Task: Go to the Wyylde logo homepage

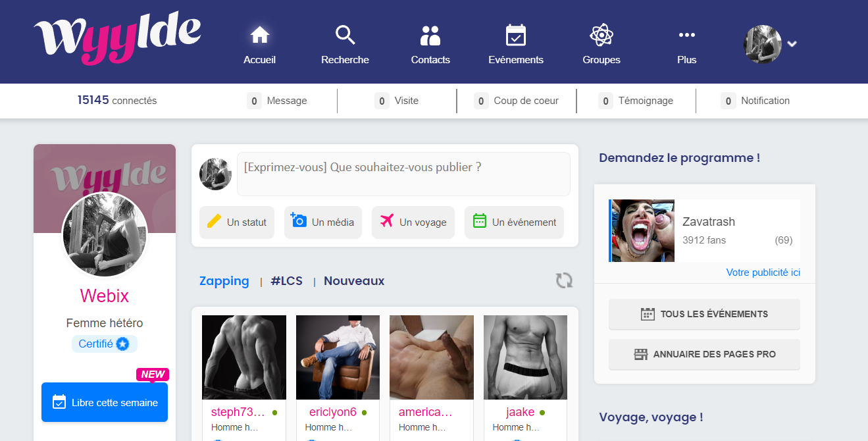Action: click(117, 39)
